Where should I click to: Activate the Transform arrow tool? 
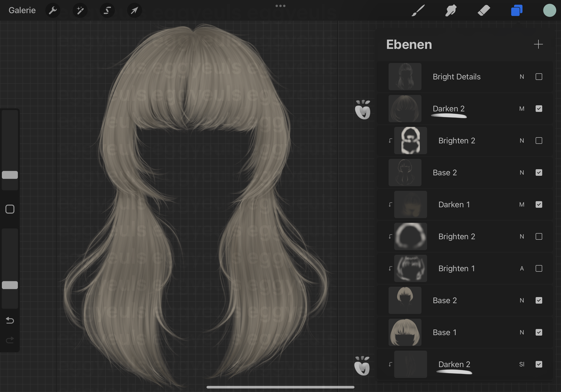pyautogui.click(x=134, y=11)
